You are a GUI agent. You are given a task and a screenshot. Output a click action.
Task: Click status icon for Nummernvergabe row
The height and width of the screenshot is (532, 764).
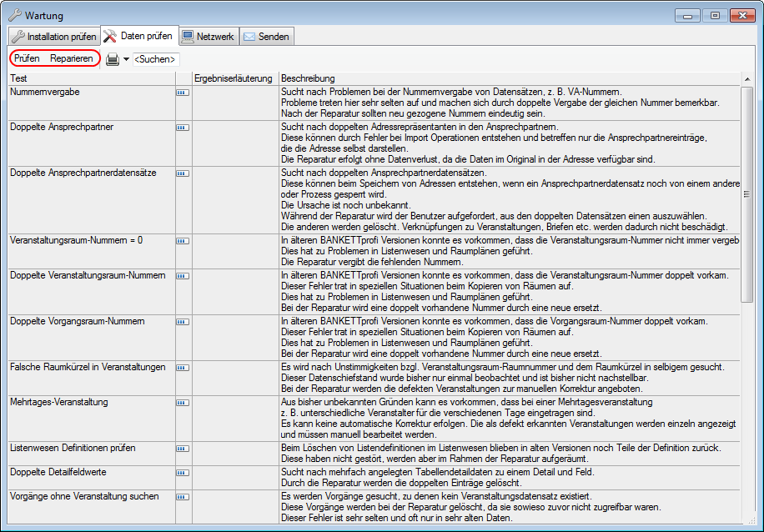click(x=182, y=93)
